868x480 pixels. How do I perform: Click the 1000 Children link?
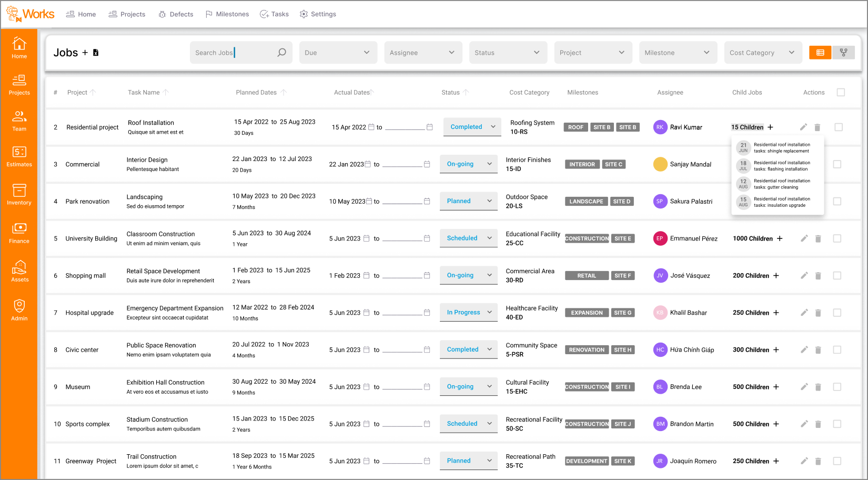tap(752, 238)
